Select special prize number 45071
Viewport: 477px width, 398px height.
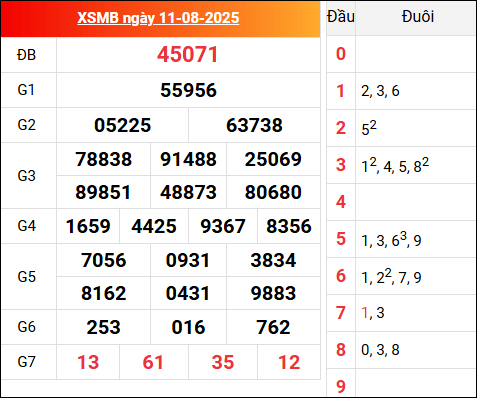point(188,54)
